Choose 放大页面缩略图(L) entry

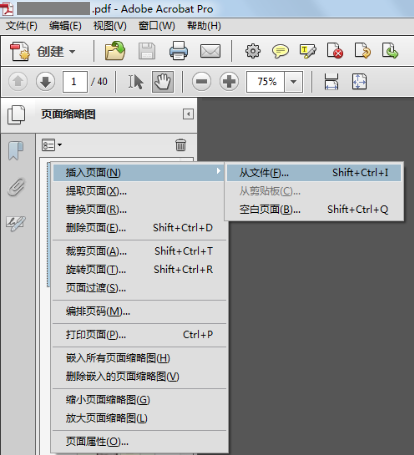coord(139,418)
